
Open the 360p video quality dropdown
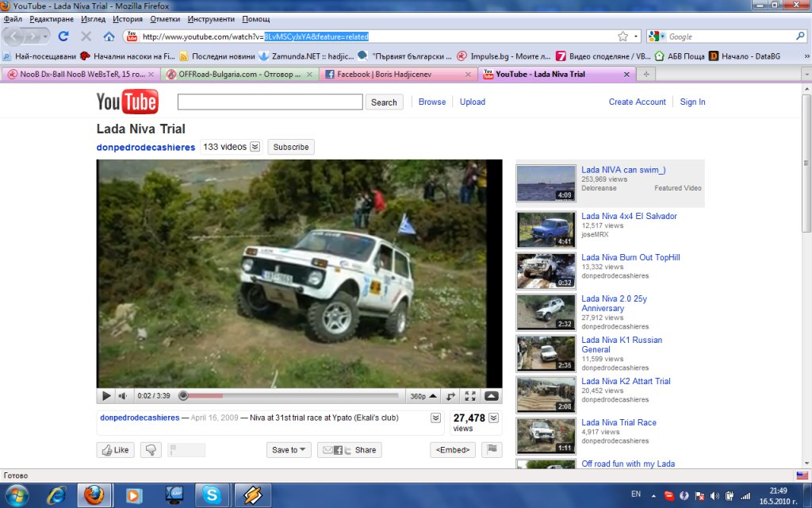point(423,396)
